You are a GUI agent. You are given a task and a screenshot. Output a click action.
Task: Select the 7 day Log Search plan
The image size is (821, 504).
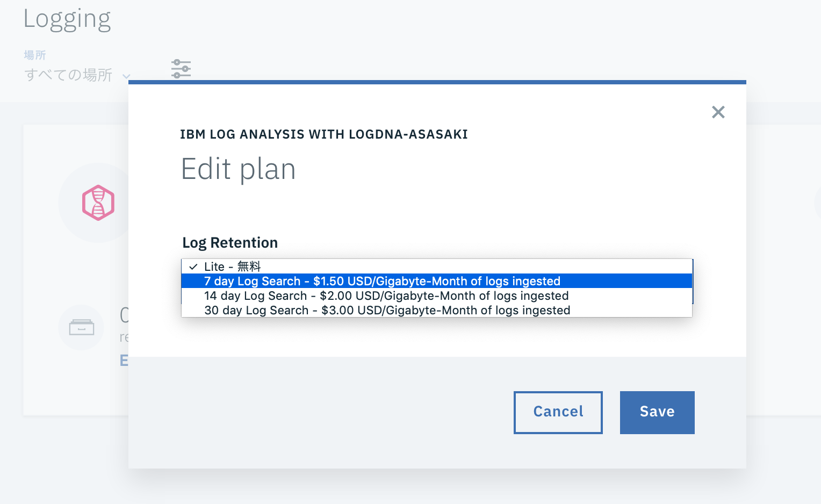381,281
